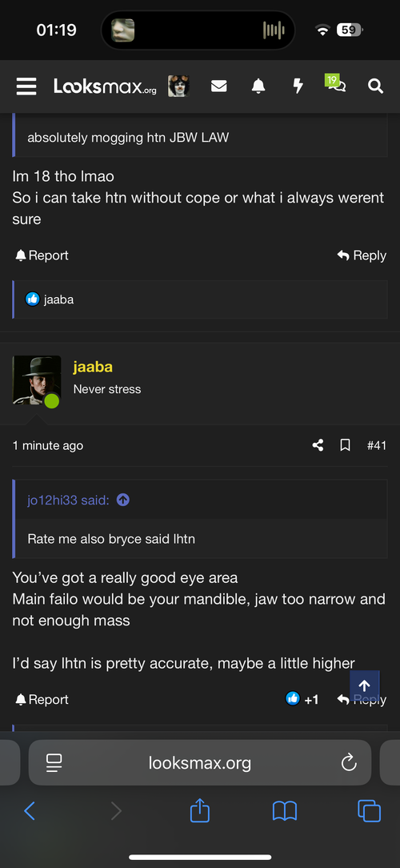400x868 pixels.
Task: Open the envelope messages inbox
Action: coord(218,86)
